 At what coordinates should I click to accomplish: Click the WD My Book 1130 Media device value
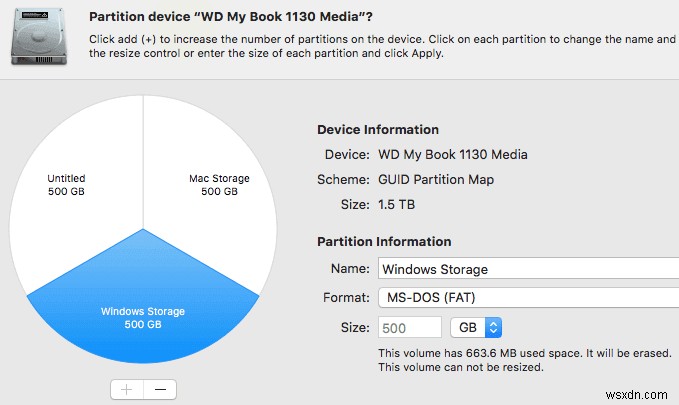pyautogui.click(x=453, y=155)
